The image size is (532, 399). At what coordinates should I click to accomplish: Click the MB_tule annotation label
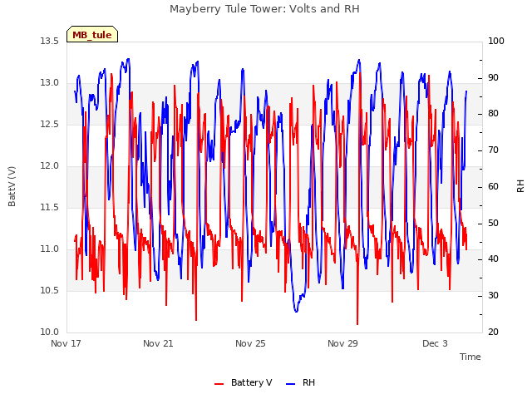click(x=92, y=34)
